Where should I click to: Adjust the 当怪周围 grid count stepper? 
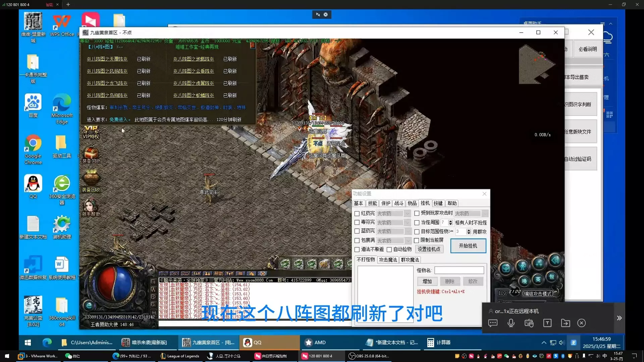pos(450,223)
